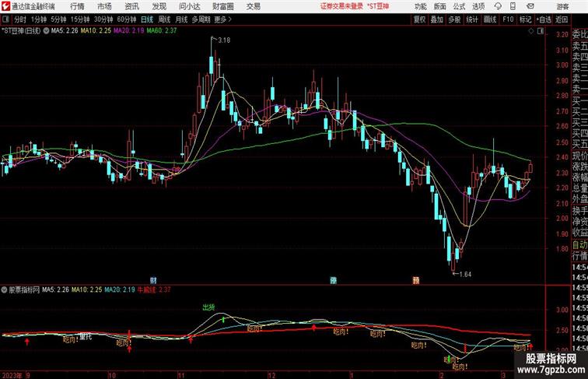Open the F10 company info
This screenshot has height=379, width=588.
pyautogui.click(x=508, y=19)
